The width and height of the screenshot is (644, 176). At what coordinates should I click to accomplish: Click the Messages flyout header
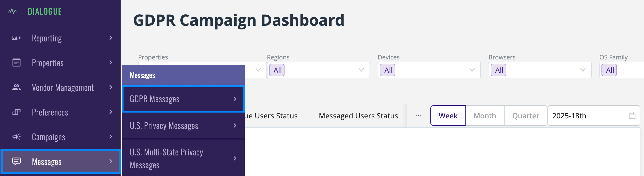183,75
